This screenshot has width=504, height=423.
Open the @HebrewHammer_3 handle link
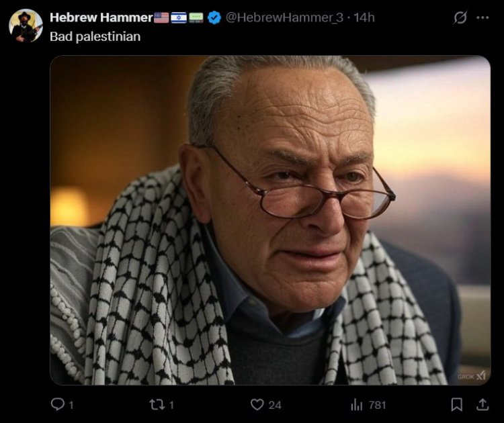coord(284,17)
